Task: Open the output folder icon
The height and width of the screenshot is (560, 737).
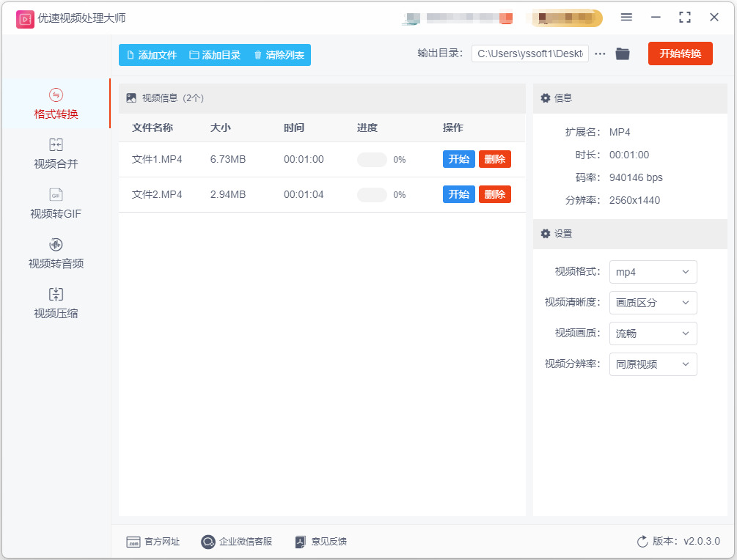Action: (x=623, y=54)
